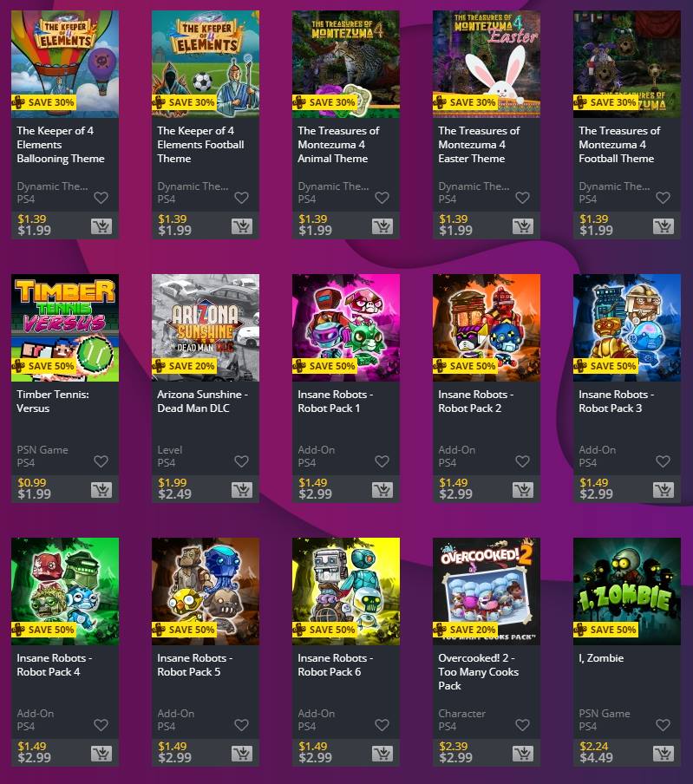
Task: Open Keeper of 4 Elements Football Theme title
Action: point(200,145)
